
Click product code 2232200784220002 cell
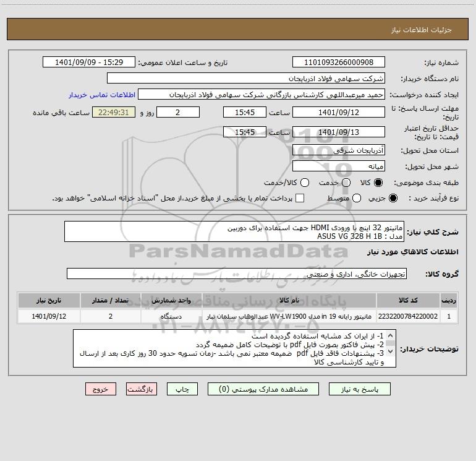tap(408, 316)
